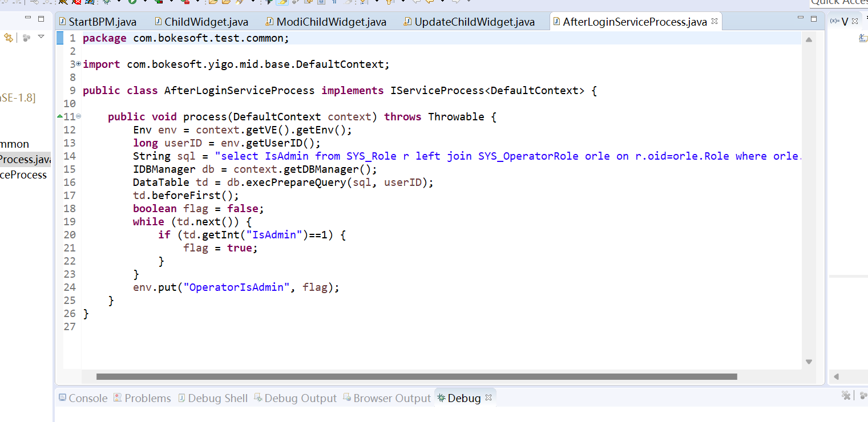Collapse the process method at line 11
868x422 pixels.
click(78, 116)
